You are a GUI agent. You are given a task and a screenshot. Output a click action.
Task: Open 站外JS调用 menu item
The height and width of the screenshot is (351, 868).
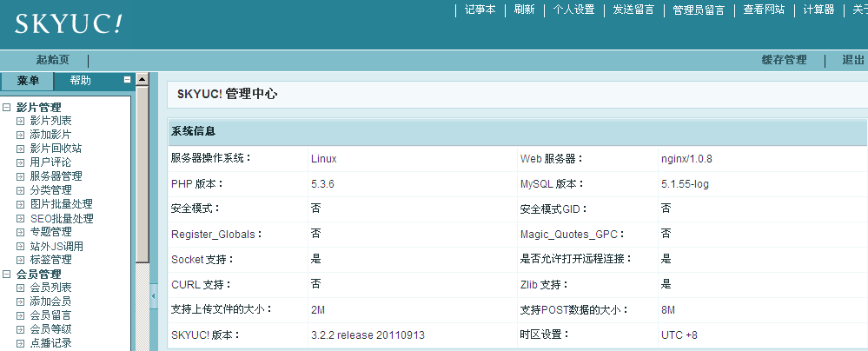[x=56, y=247]
